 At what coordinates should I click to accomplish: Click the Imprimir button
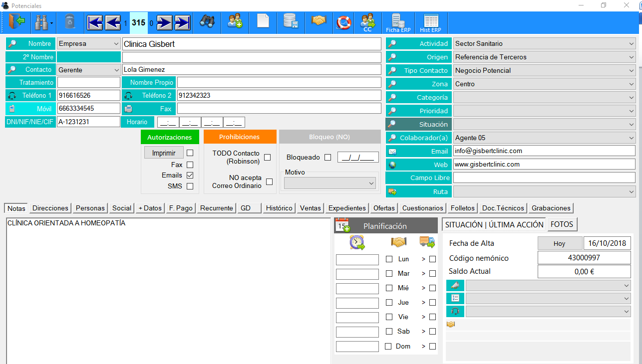pos(164,153)
